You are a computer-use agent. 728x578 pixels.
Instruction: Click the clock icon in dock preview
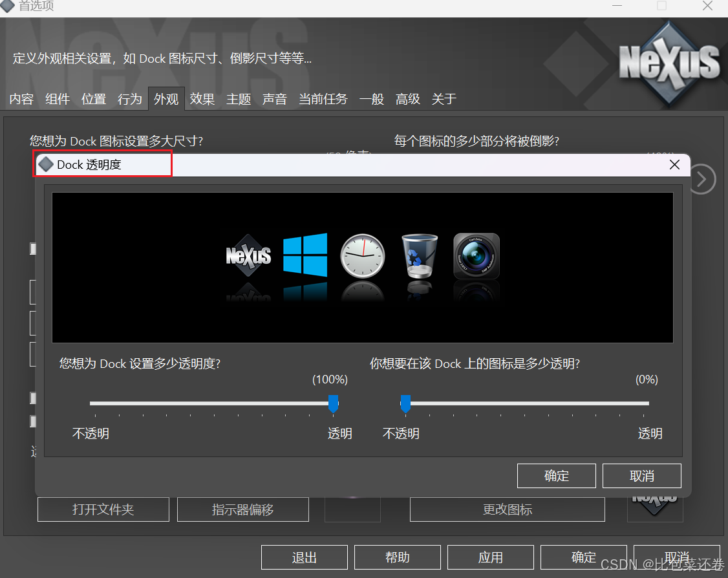point(363,256)
